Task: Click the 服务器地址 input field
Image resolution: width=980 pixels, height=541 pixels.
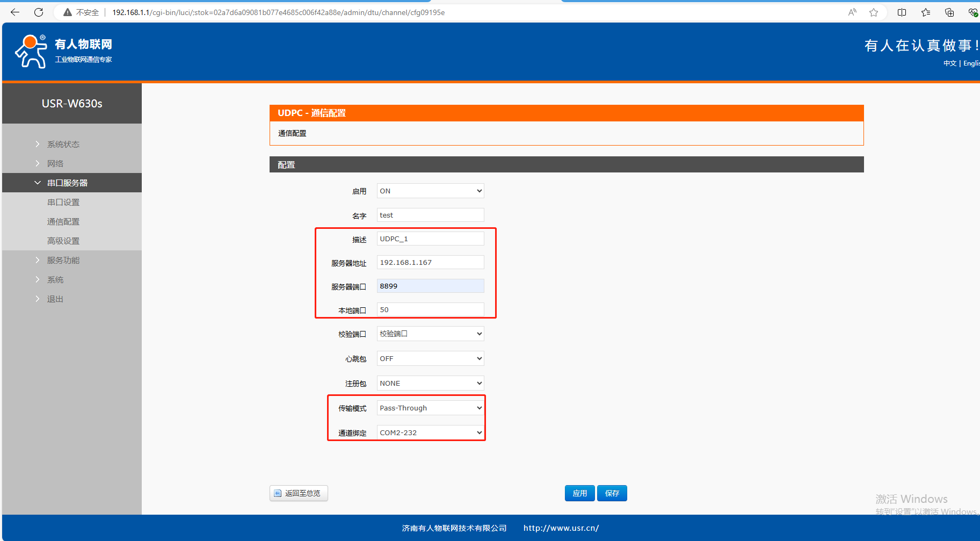Action: pos(430,263)
